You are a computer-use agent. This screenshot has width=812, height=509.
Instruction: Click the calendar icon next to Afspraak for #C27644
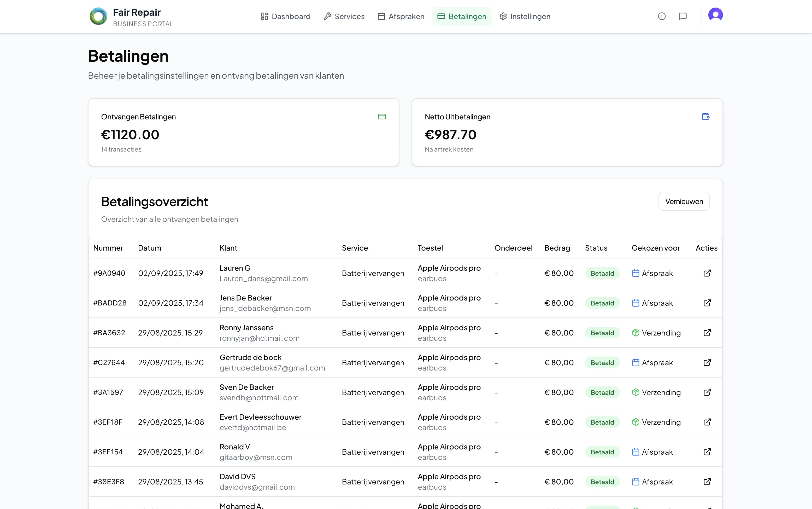[636, 363]
